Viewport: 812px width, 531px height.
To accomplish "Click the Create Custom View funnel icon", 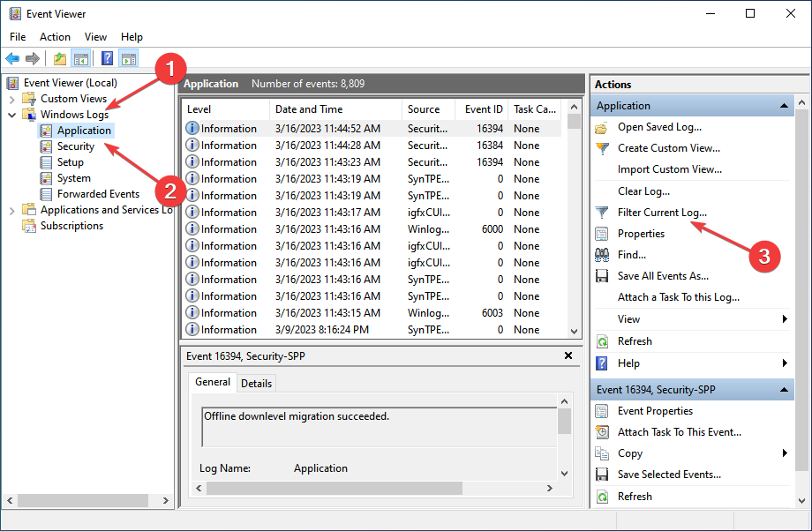I will pos(602,148).
